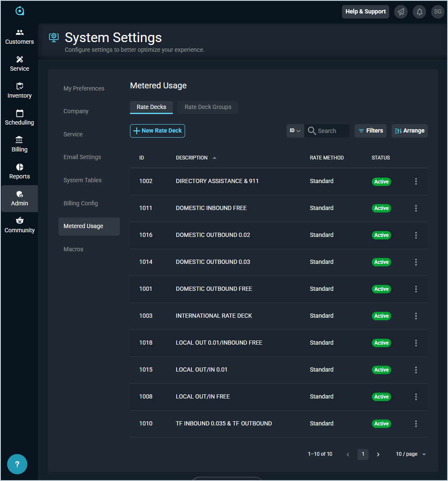Open actions menu for International Rate Deck
Viewport: 448px width, 481px height.
point(416,316)
